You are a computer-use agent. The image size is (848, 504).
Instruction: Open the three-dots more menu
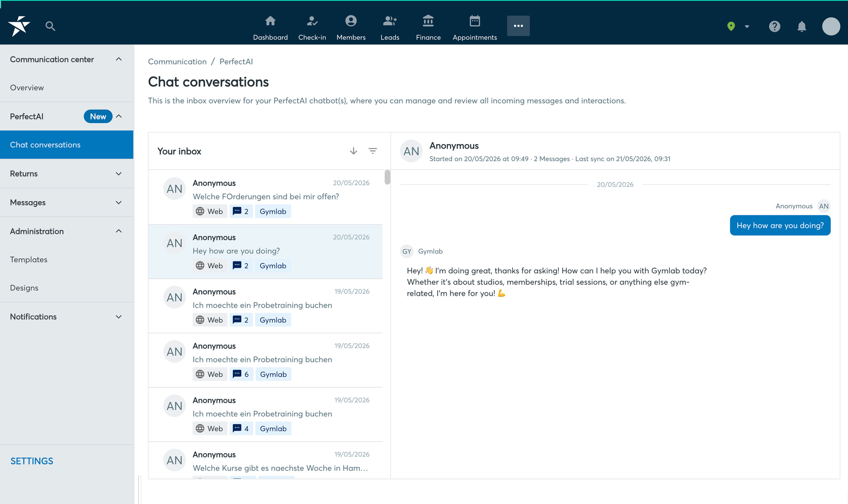[x=518, y=26]
